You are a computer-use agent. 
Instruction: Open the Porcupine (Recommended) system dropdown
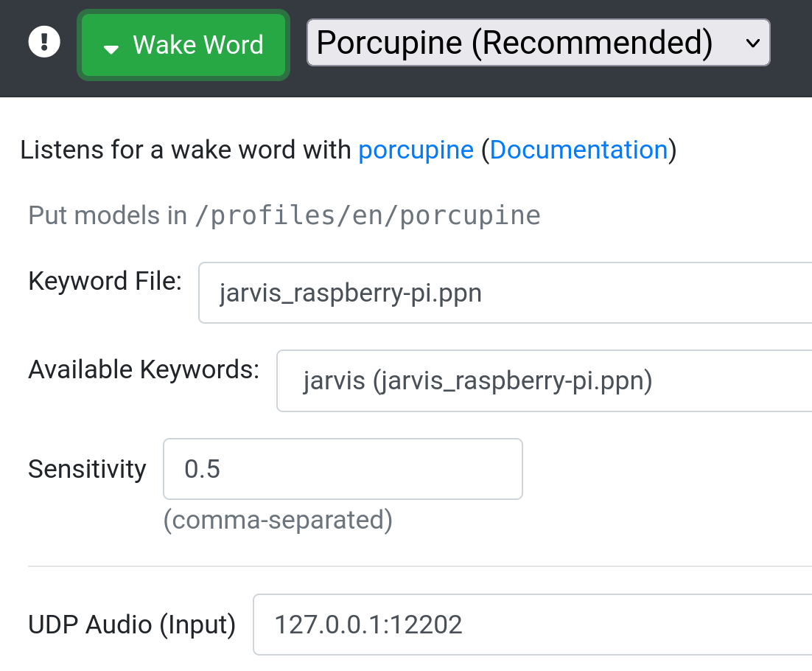click(538, 43)
